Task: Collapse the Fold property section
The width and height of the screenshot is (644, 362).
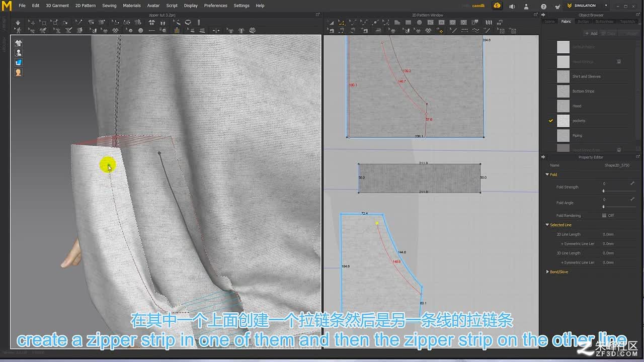Action: tap(547, 174)
